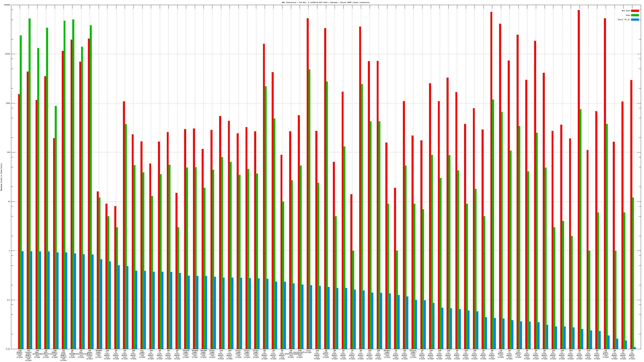The image size is (644, 362).
Task: Click the 0.01 y-axis tick label
Action: 8,349
